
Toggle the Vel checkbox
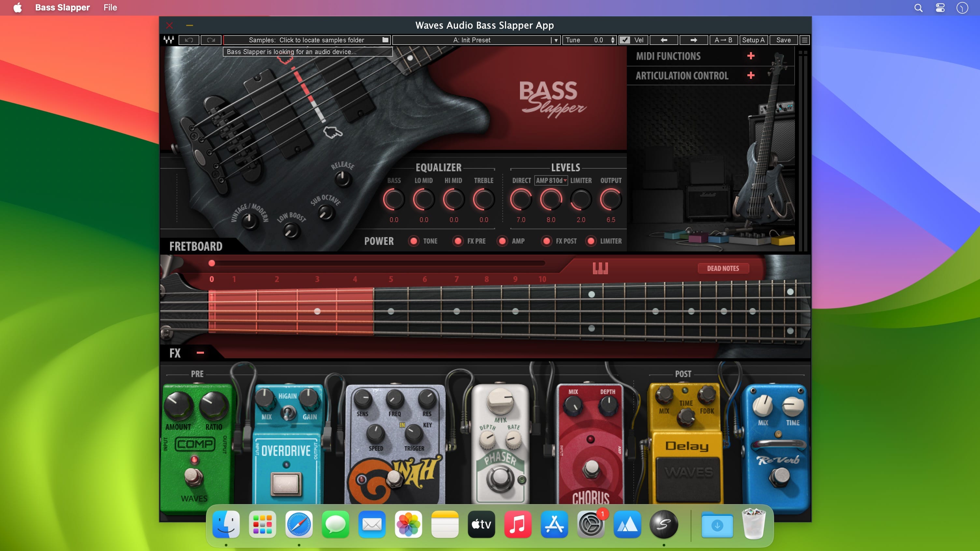click(625, 40)
